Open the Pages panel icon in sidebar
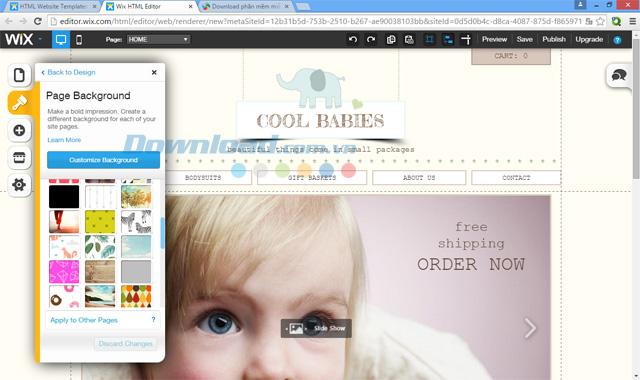The width and height of the screenshot is (640, 380). (19, 75)
